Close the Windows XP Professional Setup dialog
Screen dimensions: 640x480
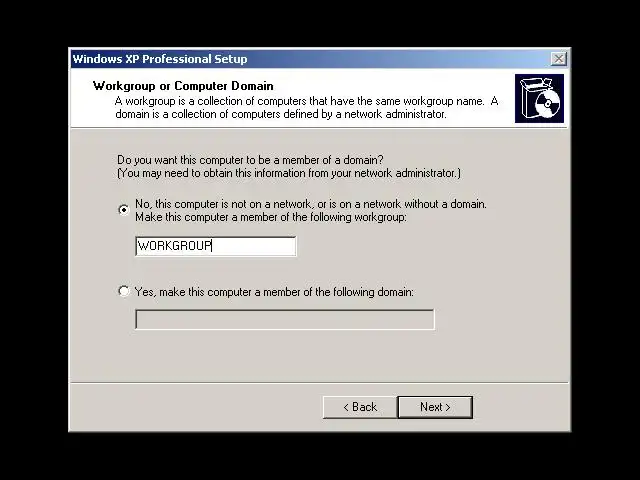pyautogui.click(x=558, y=59)
